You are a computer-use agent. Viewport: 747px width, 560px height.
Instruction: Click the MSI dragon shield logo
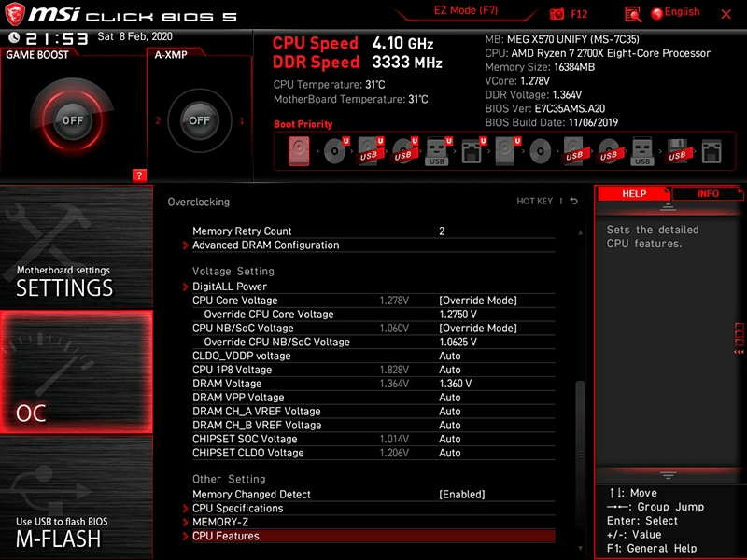tap(14, 14)
